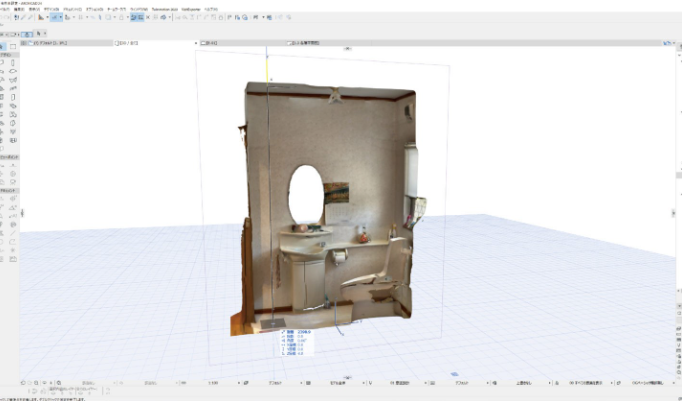Select the Arrow tool in toolbox
The image size is (682, 401).
(3, 46)
